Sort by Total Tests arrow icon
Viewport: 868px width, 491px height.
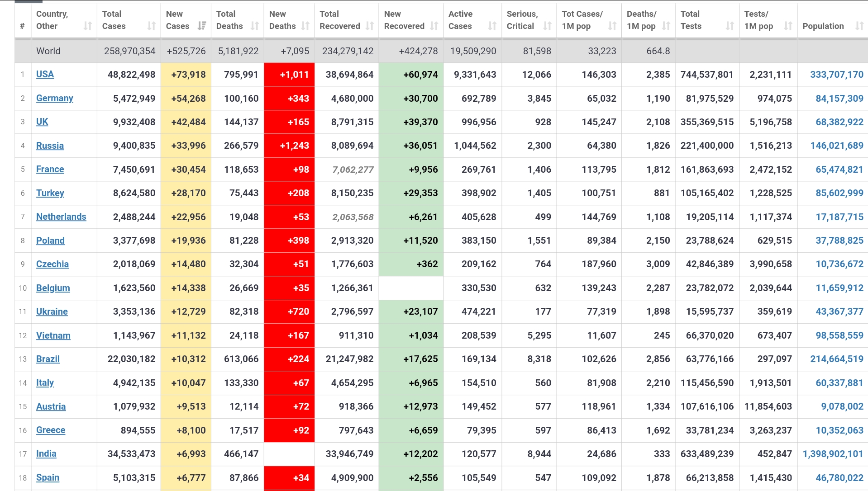pyautogui.click(x=730, y=26)
